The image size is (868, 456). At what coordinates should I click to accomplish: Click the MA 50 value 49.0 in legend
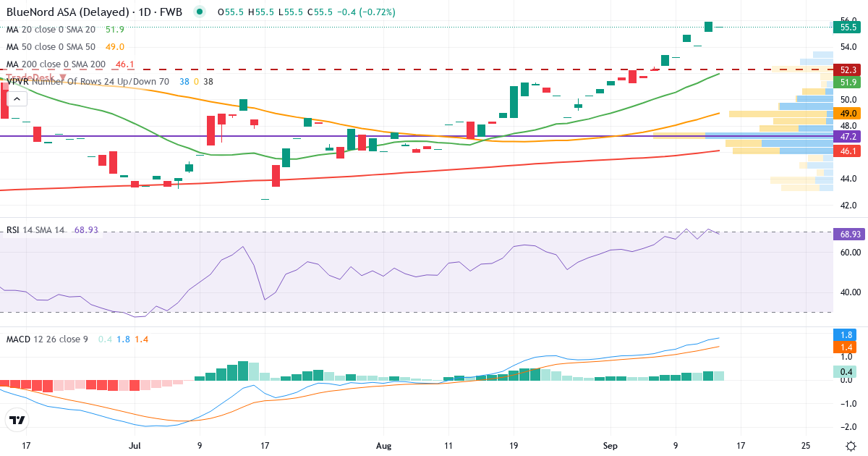114,47
